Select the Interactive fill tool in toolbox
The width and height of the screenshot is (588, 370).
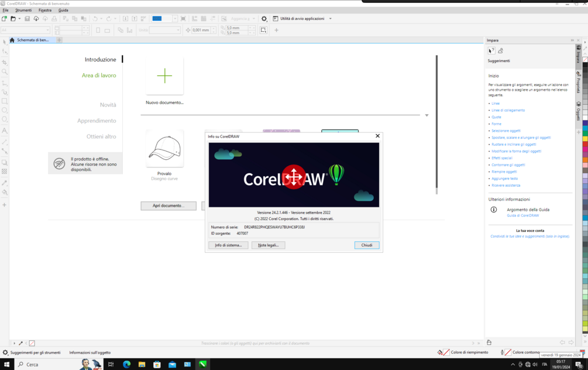(x=5, y=192)
